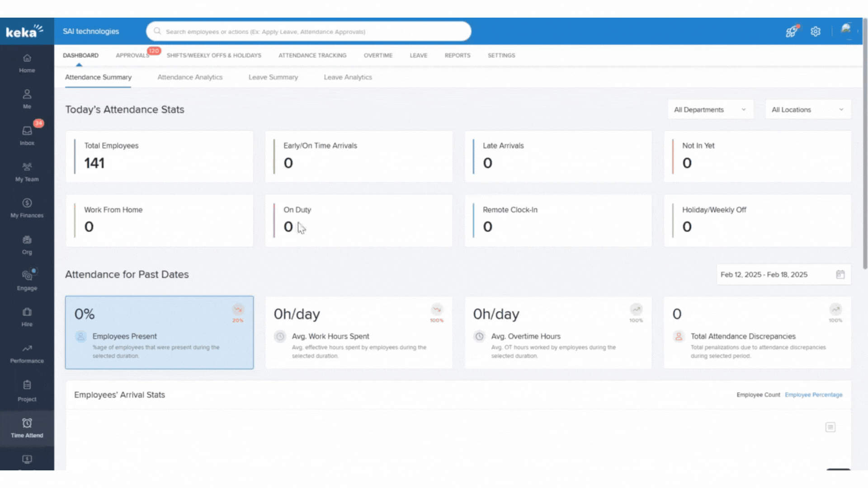Open My Finances sidebar icon
This screenshot has height=488, width=868.
(x=27, y=207)
